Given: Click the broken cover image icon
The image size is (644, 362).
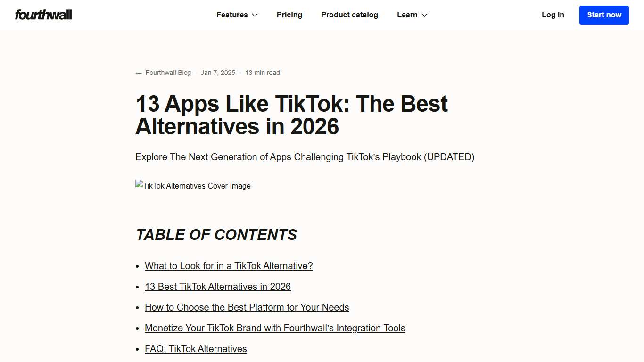Looking at the screenshot, I should [x=139, y=185].
